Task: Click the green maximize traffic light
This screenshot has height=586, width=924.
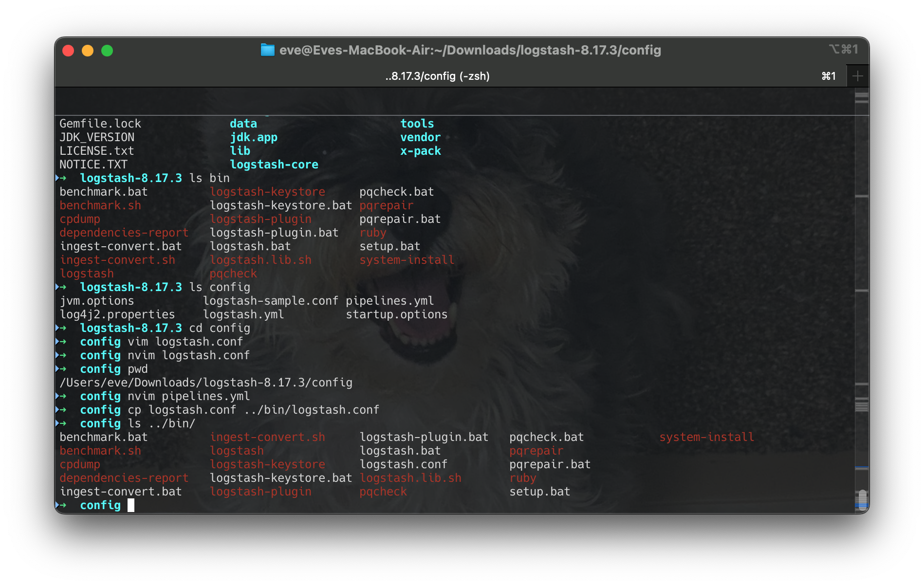Action: coord(107,50)
